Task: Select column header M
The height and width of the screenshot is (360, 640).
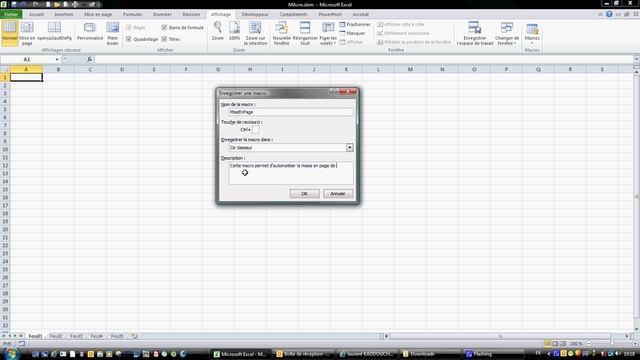Action: click(410, 69)
